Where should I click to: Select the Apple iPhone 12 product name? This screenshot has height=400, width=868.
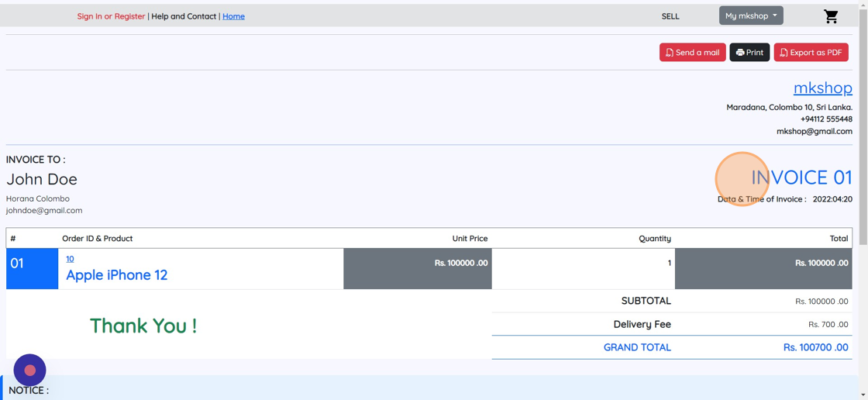pyautogui.click(x=117, y=274)
